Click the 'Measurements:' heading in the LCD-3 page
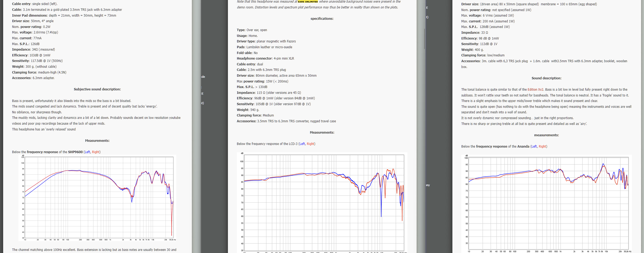This screenshot has height=253, width=644. tap(322, 133)
